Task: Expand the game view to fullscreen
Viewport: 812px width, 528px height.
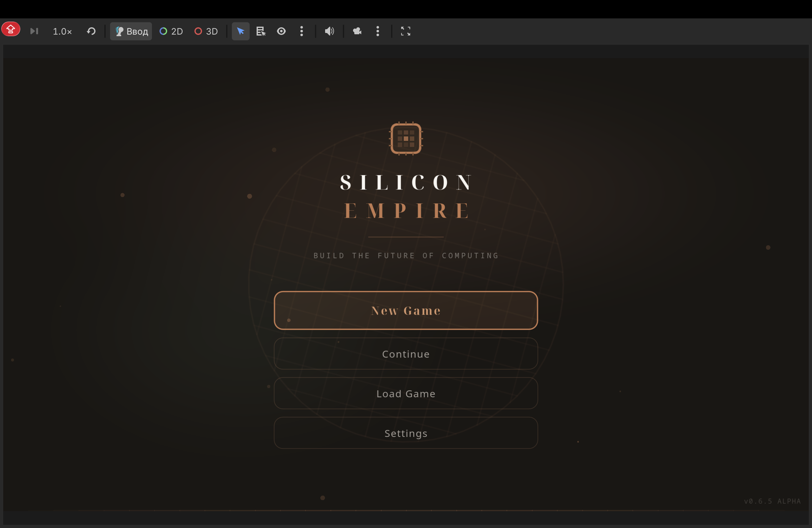Action: tap(405, 31)
